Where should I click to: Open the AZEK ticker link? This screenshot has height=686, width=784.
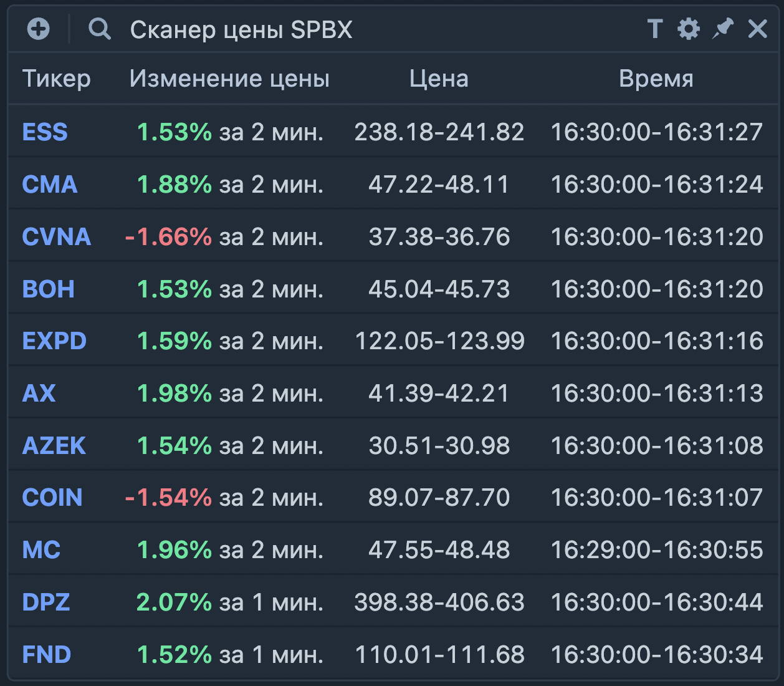click(x=54, y=446)
